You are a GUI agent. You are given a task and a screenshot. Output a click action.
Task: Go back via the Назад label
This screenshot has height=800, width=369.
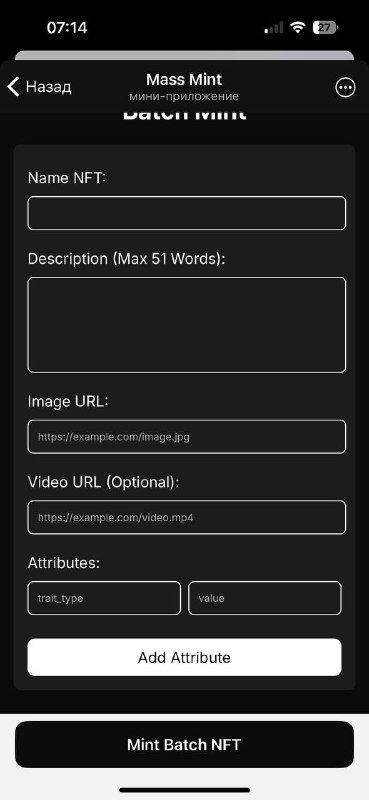pyautogui.click(x=48, y=87)
